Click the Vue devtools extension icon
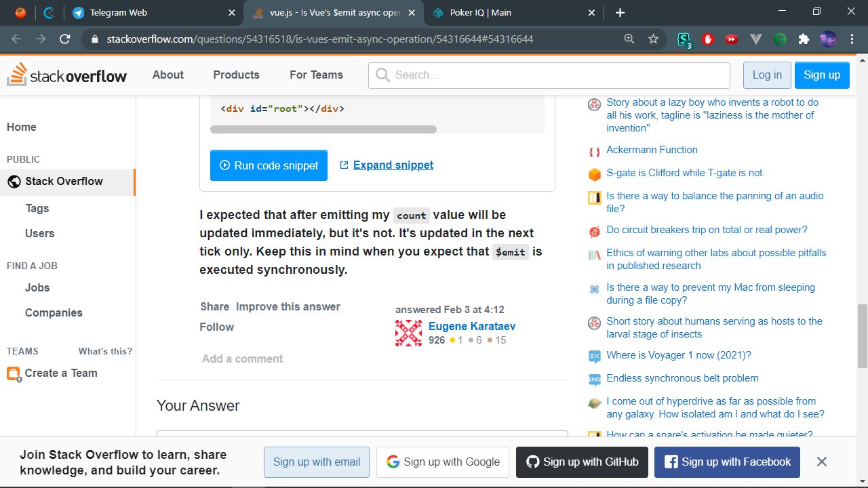 pos(756,39)
